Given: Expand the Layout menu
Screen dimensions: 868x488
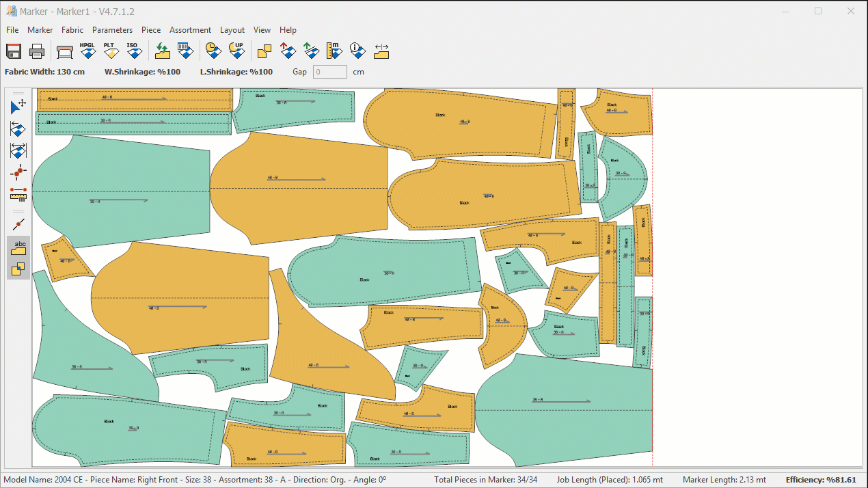Looking at the screenshot, I should click(232, 30).
